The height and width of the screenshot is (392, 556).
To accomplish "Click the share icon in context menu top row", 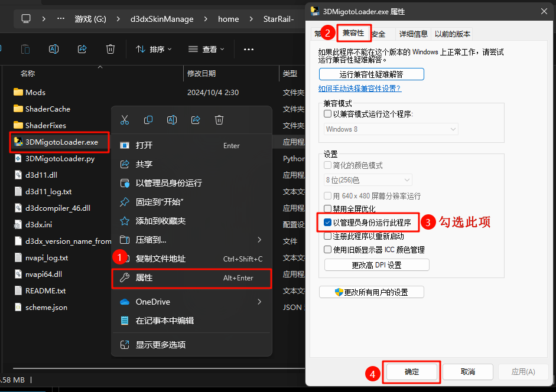I will [x=196, y=120].
